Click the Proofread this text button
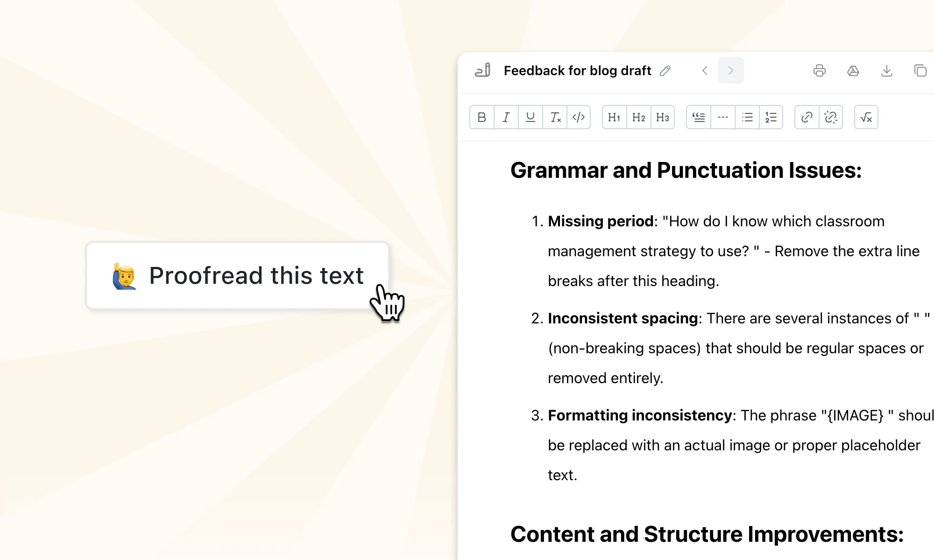The height and width of the screenshot is (560, 934). click(237, 275)
